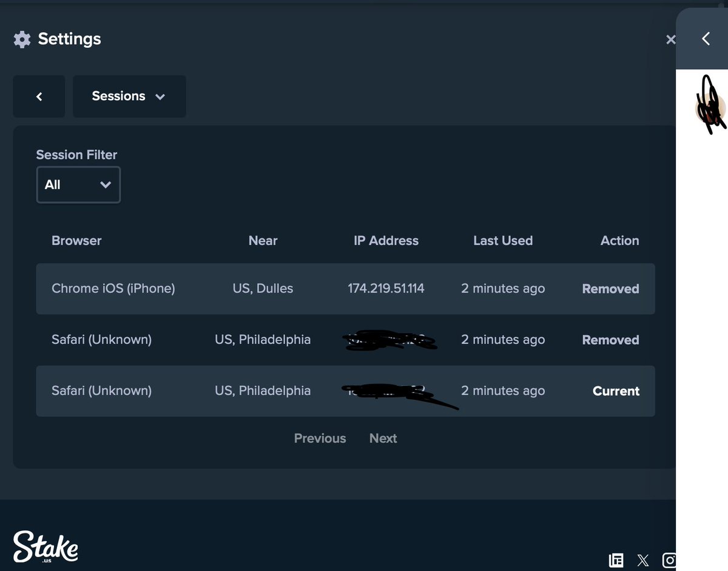Click the Current status label
The image size is (728, 571).
[x=616, y=391]
